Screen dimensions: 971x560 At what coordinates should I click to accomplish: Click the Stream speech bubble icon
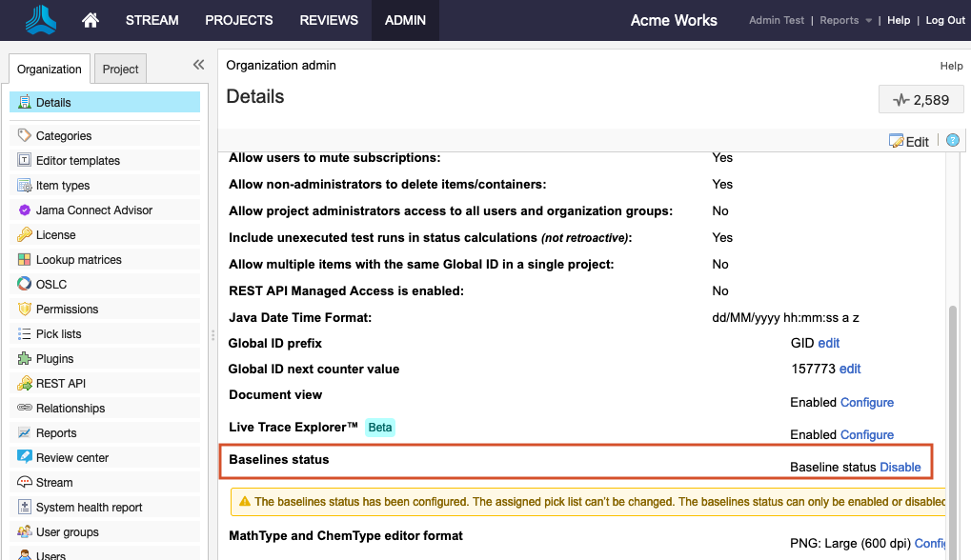24,481
